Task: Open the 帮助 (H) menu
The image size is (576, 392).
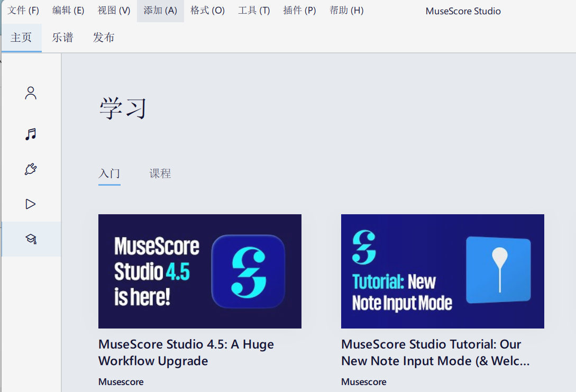Action: point(346,10)
